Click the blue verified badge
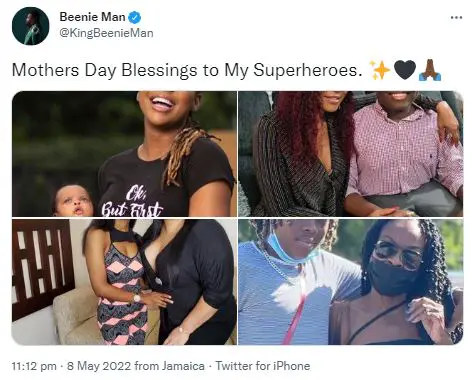472x380 pixels. [135, 17]
